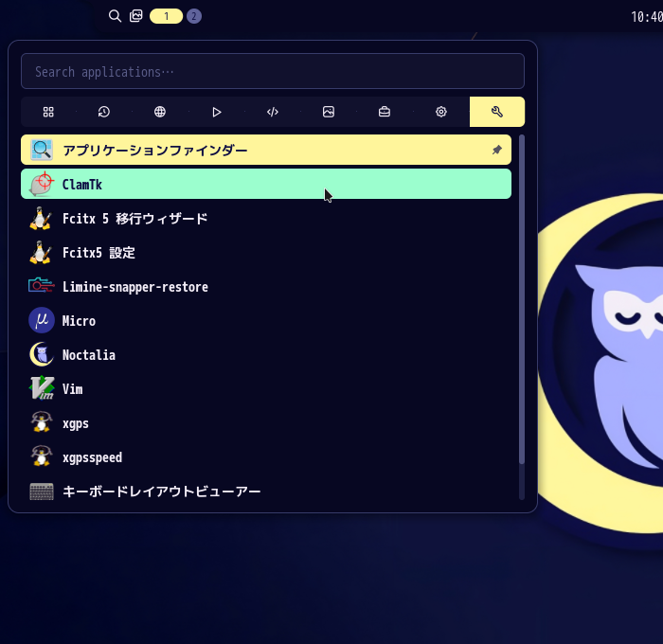This screenshot has height=644, width=663.
Task: Click the Fcitx5 設定 penguin icon
Action: tap(41, 253)
